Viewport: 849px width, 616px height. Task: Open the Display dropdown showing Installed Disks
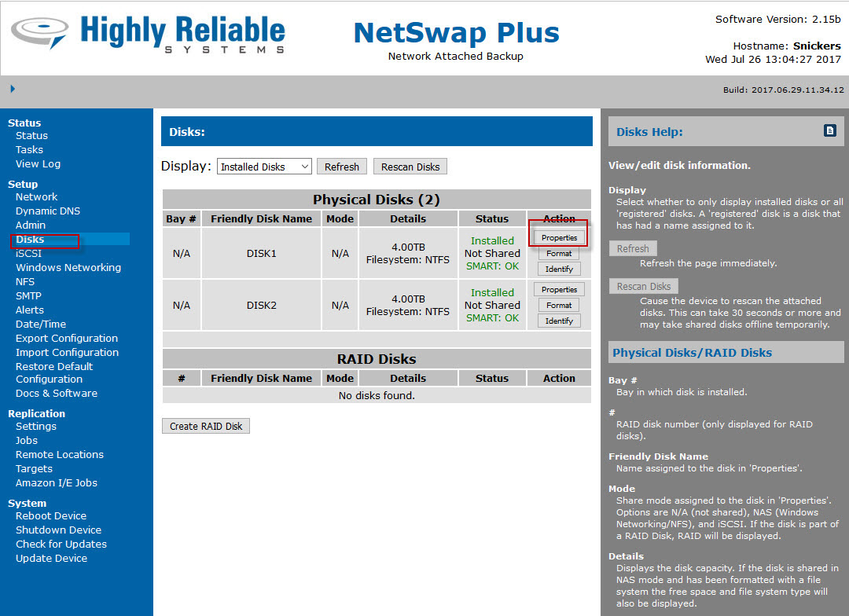264,167
